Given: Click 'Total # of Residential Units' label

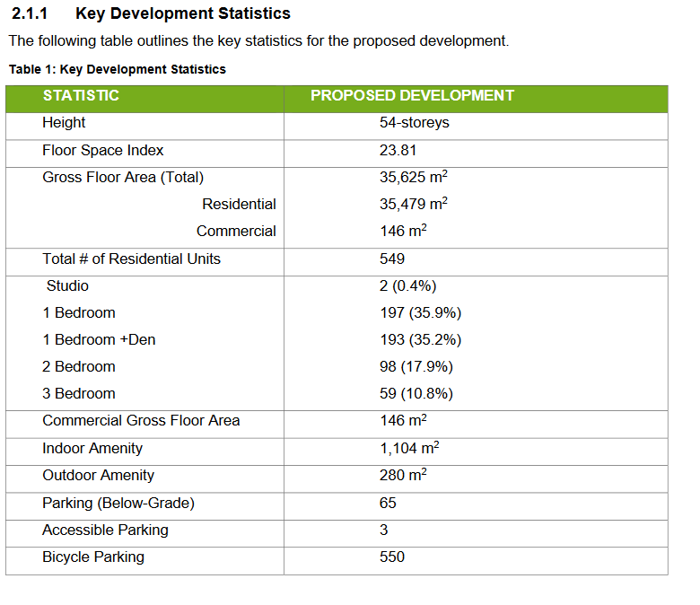Looking at the screenshot, I should pyautogui.click(x=131, y=259).
